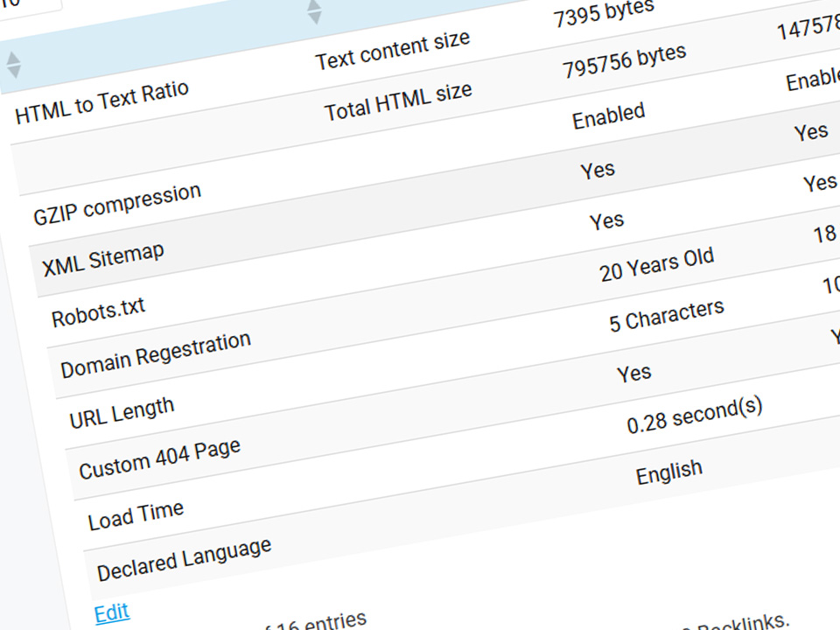Select the 7395 bytes value
The width and height of the screenshot is (840, 630).
coord(604,12)
